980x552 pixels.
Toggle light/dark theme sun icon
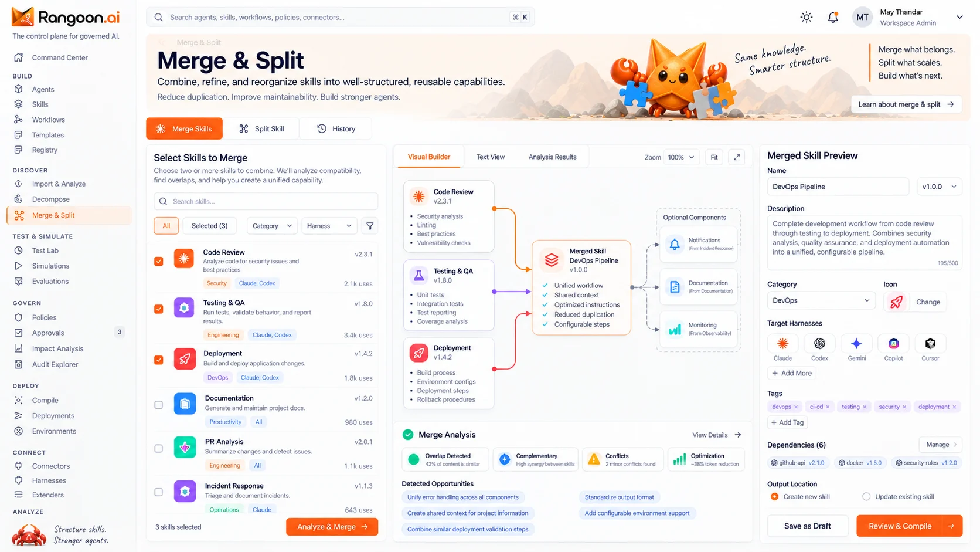pos(807,17)
